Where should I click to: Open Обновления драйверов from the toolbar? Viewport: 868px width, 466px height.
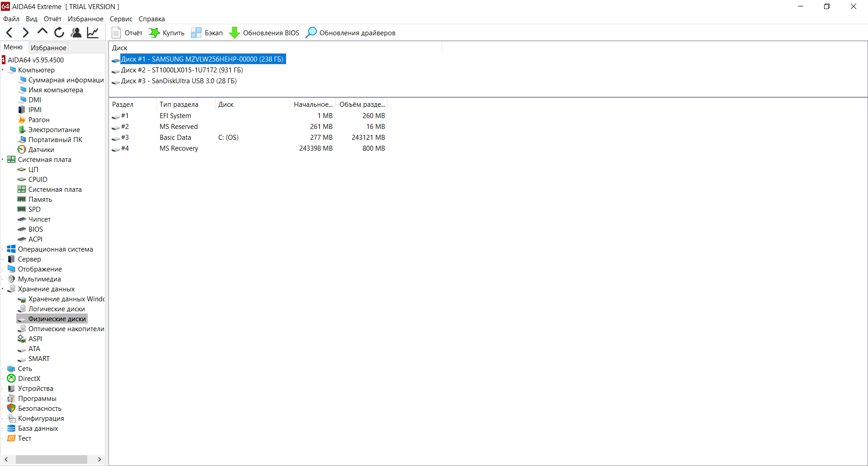pyautogui.click(x=351, y=33)
